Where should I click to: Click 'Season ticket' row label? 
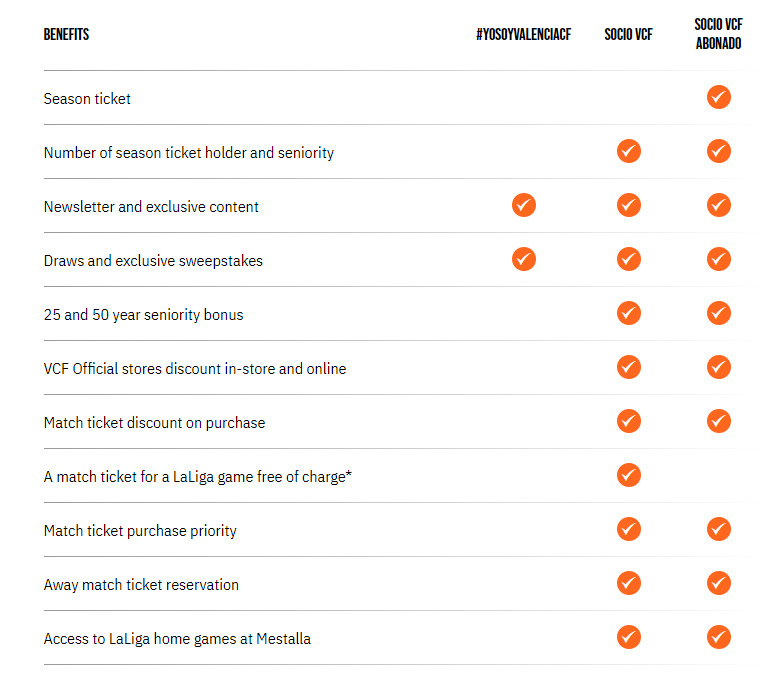coord(87,99)
